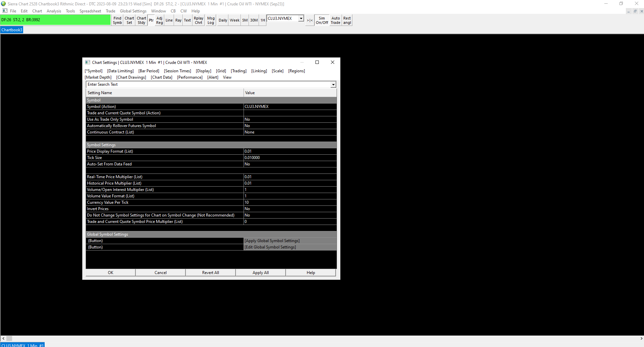Select the Chartbook3 tab
The width and height of the screenshot is (644, 347).
pos(12,30)
